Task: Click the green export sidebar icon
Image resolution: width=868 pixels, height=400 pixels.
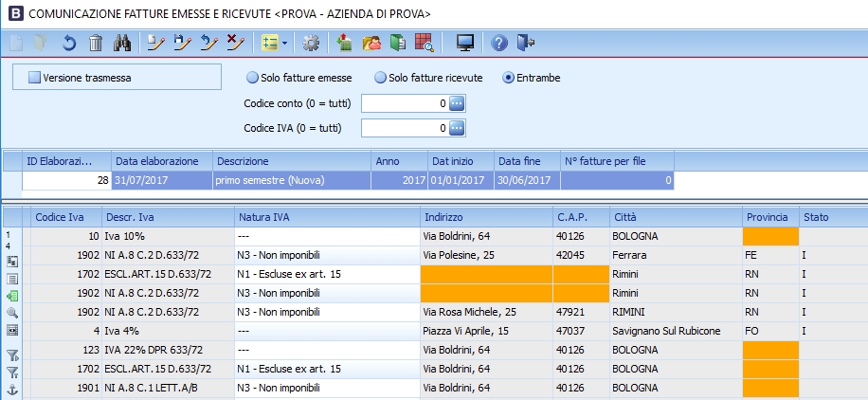Action: 11,296
